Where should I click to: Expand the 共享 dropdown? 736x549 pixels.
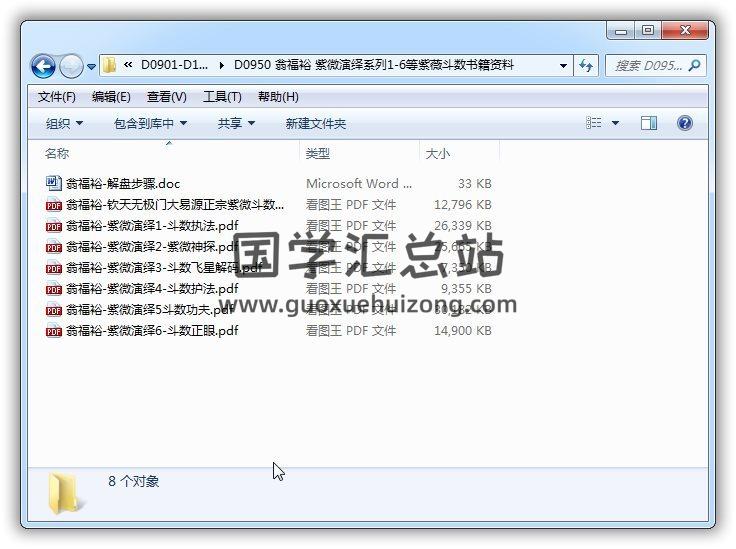point(236,123)
